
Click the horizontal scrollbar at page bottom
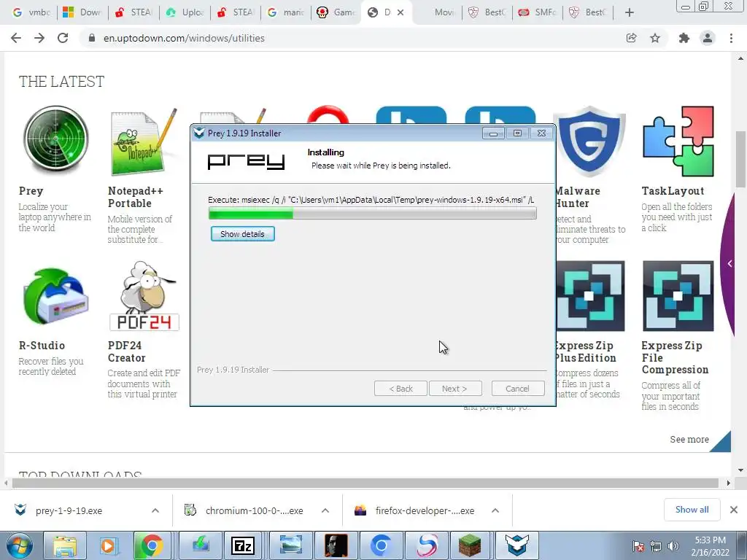coord(365,483)
